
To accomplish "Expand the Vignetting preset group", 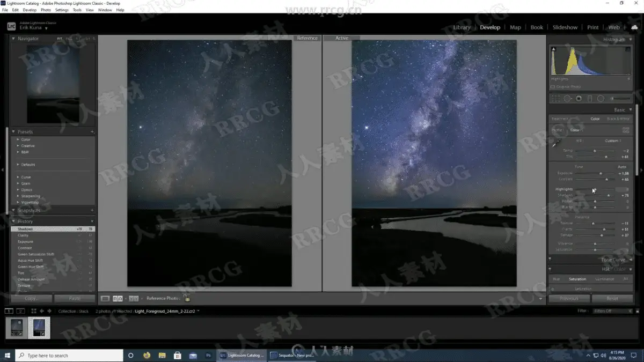I will (18, 202).
